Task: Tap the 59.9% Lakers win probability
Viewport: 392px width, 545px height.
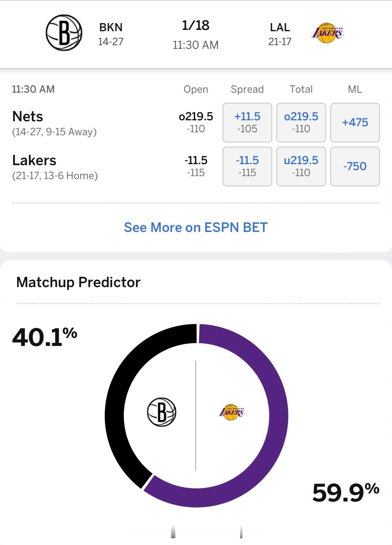Action: click(x=346, y=492)
